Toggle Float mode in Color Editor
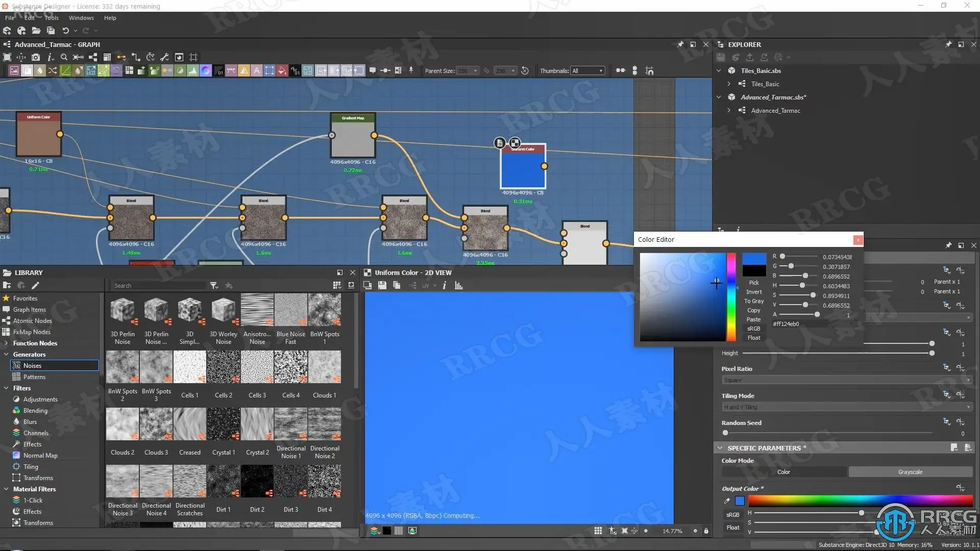Viewport: 980px width, 551px height. point(753,338)
